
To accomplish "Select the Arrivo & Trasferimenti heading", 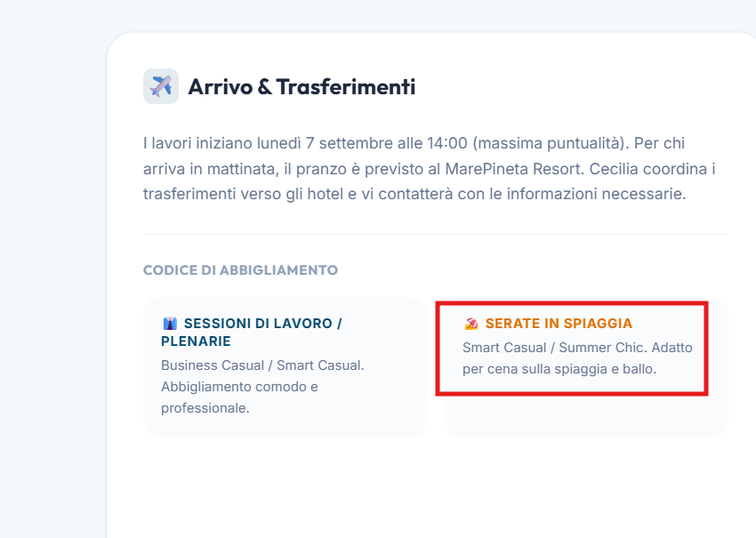I will coord(302,87).
